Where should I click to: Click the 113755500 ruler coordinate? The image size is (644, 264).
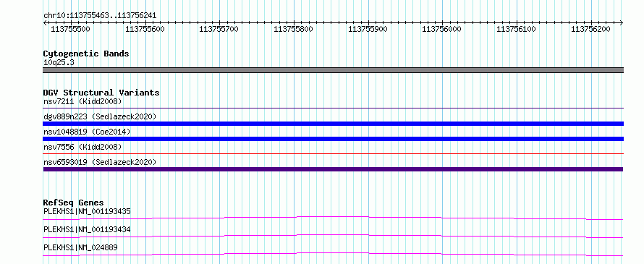click(x=70, y=29)
